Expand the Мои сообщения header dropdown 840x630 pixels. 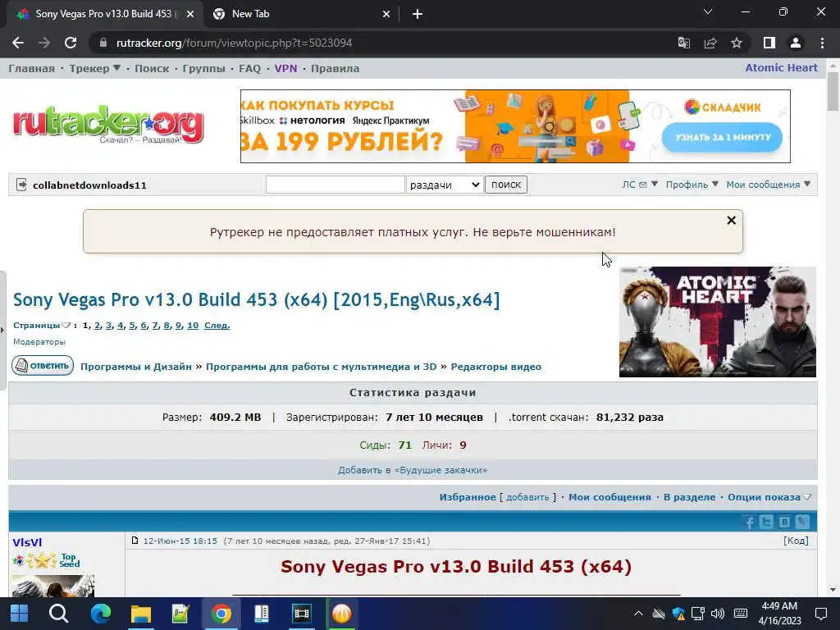(x=768, y=185)
